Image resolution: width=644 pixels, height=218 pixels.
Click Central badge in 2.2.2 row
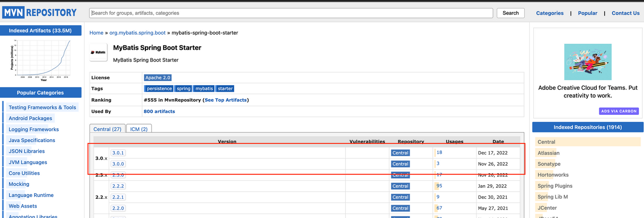pyautogui.click(x=400, y=186)
